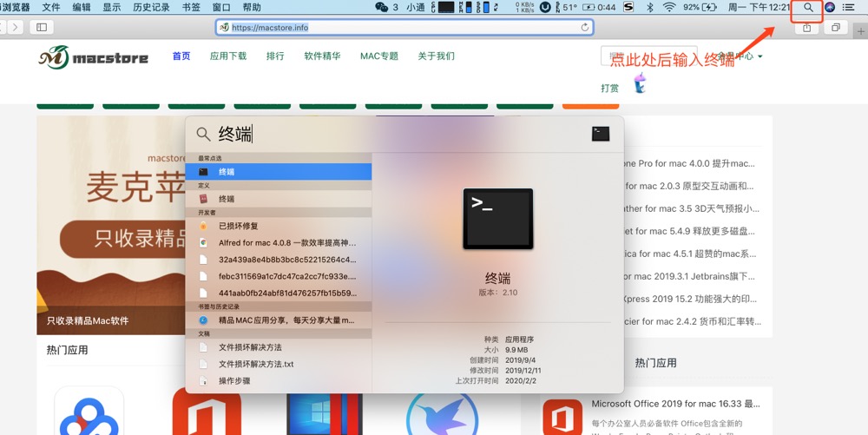This screenshot has height=435, width=868.
Task: Click the Sogou input method icon
Action: (628, 8)
